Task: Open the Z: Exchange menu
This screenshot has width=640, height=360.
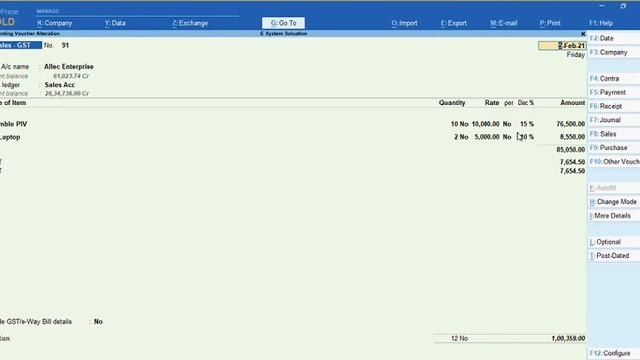Action: (190, 23)
